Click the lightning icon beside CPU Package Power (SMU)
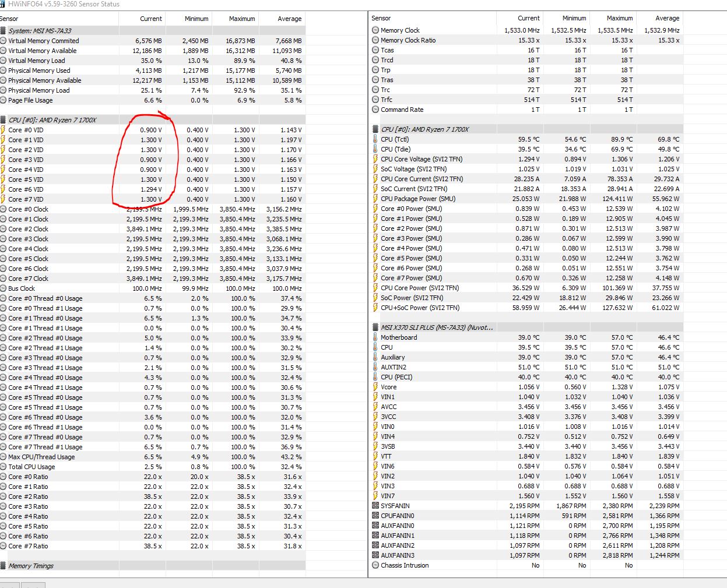 click(375, 199)
